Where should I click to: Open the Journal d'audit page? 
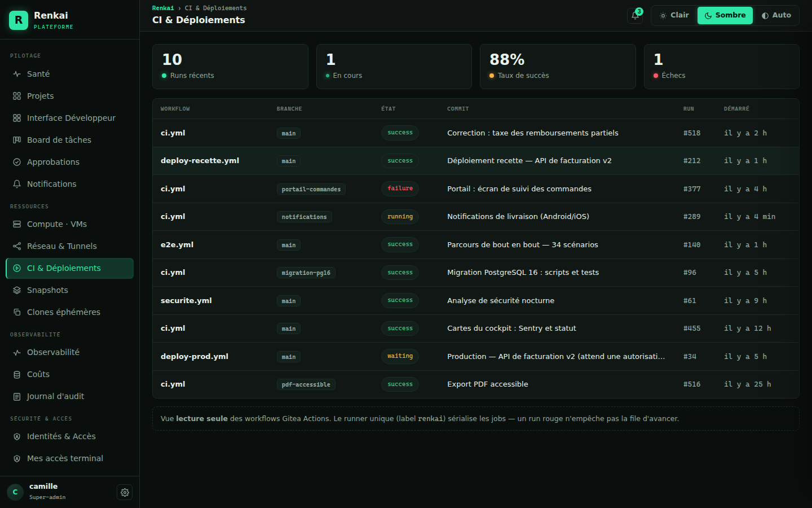(69, 396)
